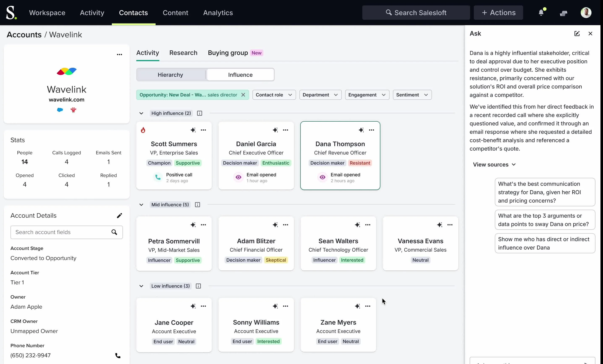Screen dimensions: 603x364
Task: Switch to the Research tab
Action: pos(183,53)
